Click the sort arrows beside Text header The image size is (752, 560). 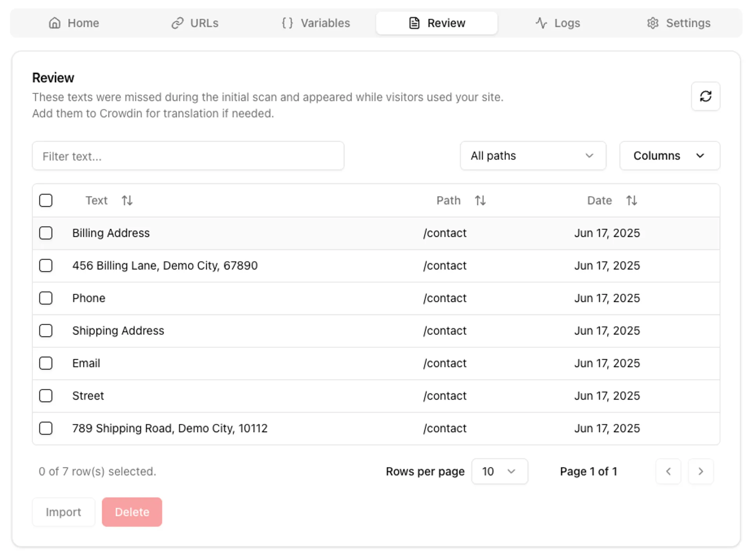coord(127,201)
